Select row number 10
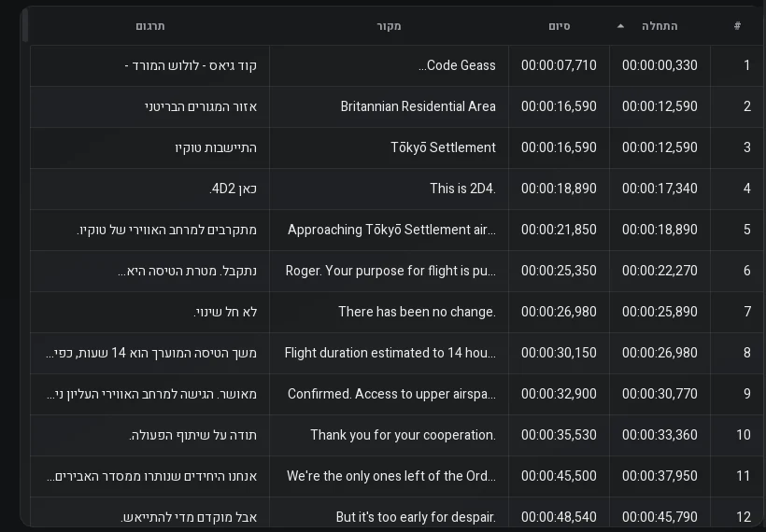Viewport: 766px width, 532px height. point(744,434)
